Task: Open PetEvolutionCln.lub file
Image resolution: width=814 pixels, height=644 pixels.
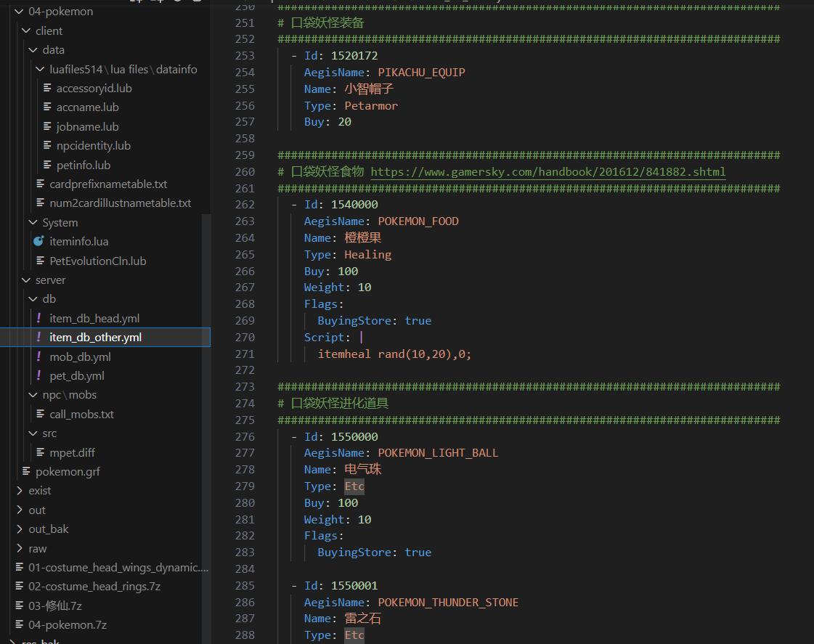Action: 97,261
